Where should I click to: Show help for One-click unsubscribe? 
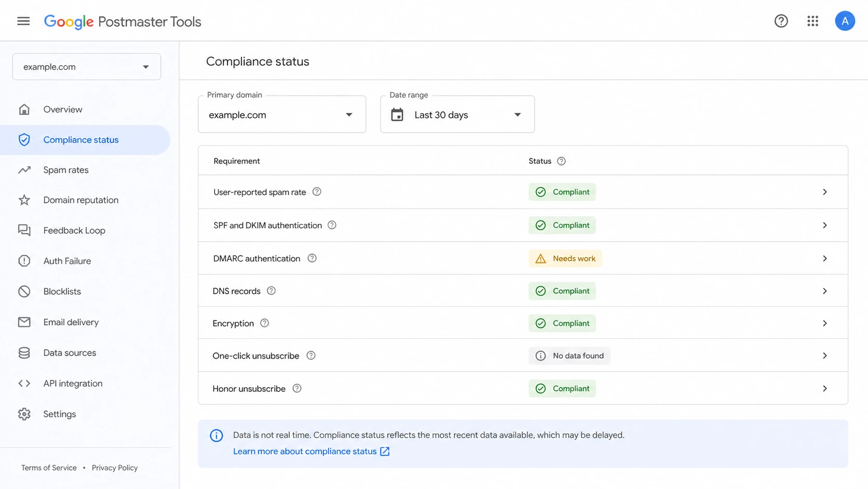[311, 356]
